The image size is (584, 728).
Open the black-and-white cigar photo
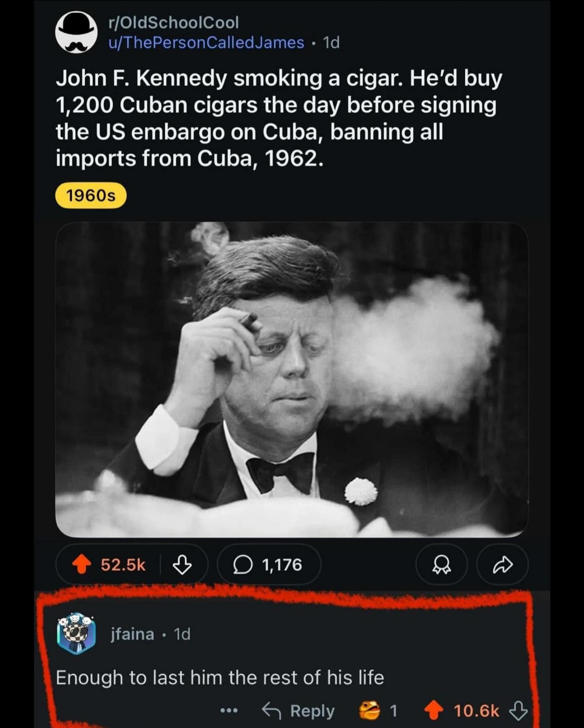point(292,379)
